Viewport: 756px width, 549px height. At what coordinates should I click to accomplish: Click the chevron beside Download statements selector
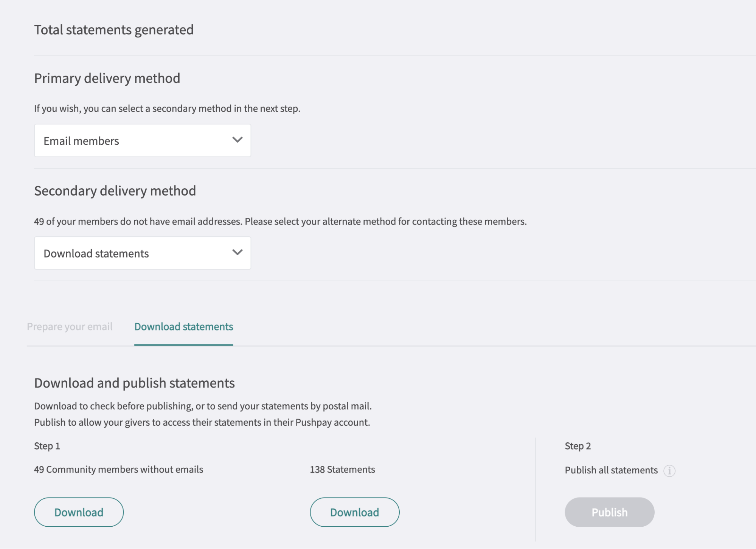point(237,253)
